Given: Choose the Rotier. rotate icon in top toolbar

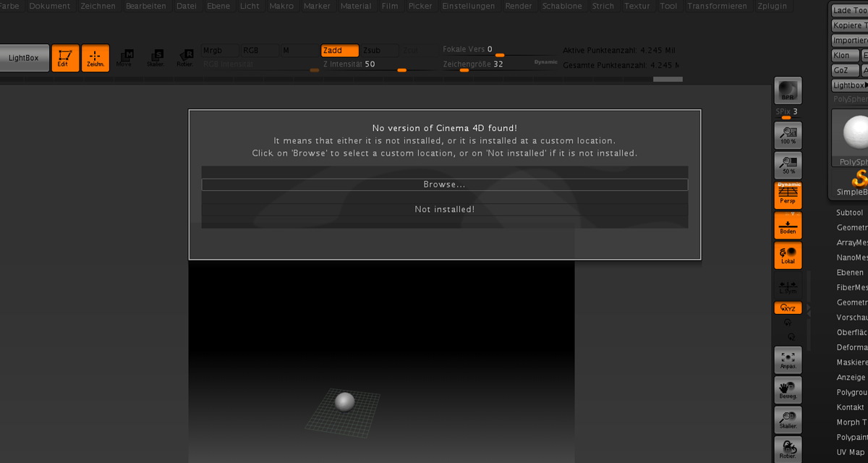Looking at the screenshot, I should (185, 58).
